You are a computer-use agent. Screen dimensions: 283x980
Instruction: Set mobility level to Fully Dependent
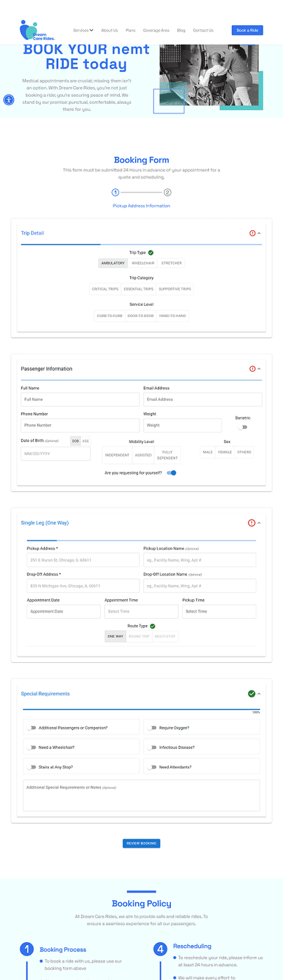tap(168, 455)
